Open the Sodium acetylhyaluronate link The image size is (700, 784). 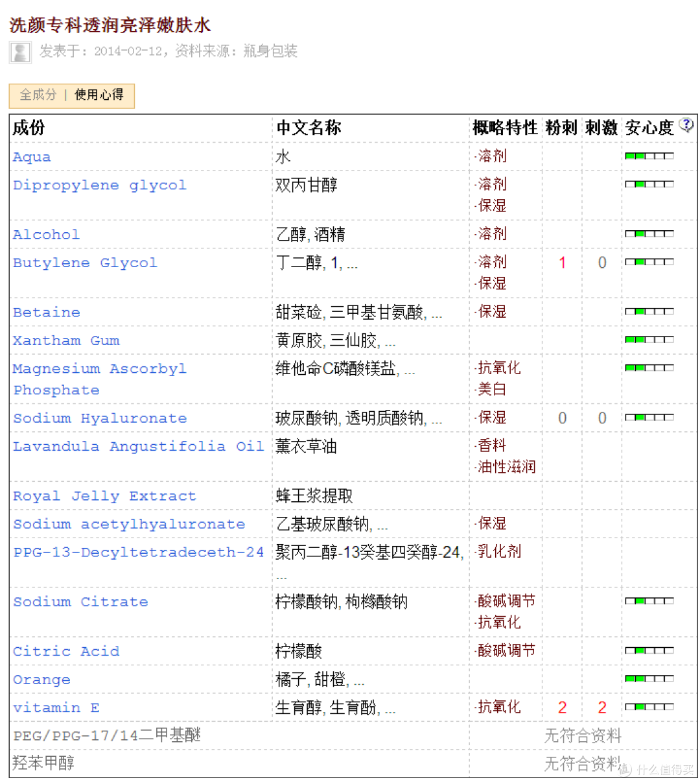129,525
